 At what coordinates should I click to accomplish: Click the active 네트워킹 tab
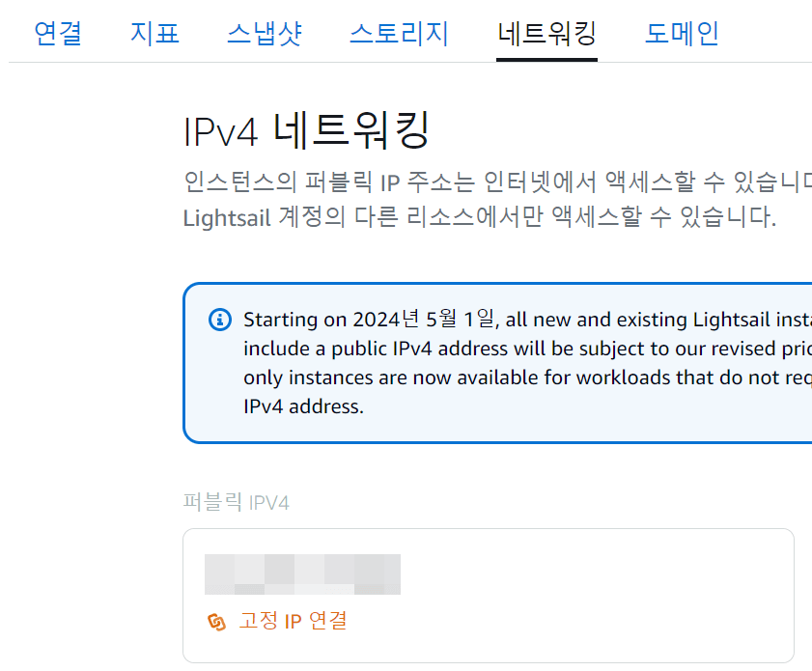coord(546,32)
